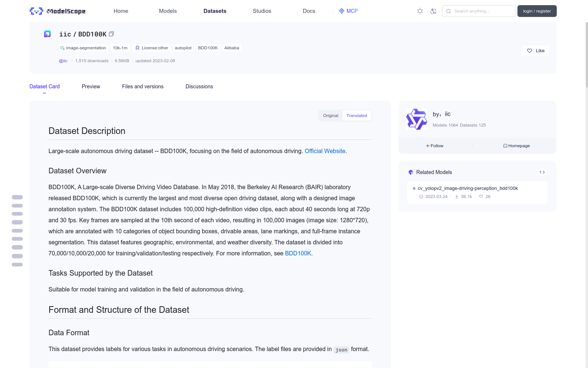Open the iic organization logo
Screen dimensions: 588x368
coord(416,119)
